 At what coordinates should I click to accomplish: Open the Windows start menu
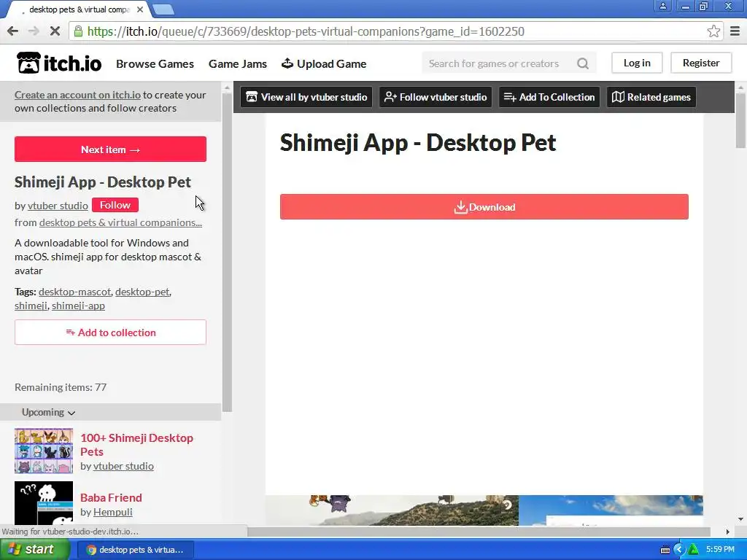pyautogui.click(x=35, y=550)
